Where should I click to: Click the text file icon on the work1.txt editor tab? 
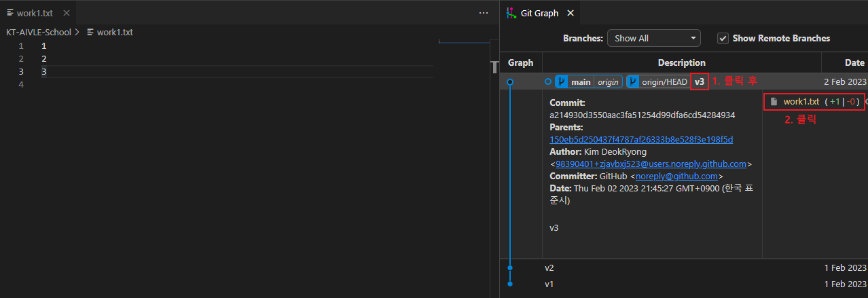point(10,13)
